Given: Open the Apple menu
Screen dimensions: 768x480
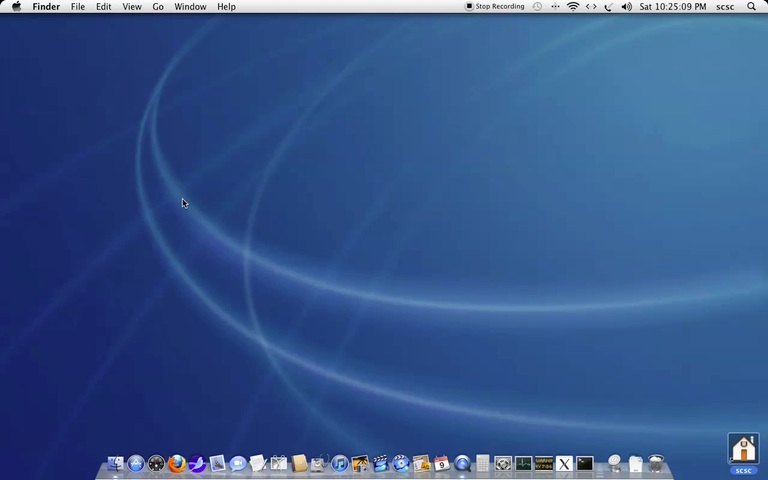Looking at the screenshot, I should (x=16, y=6).
